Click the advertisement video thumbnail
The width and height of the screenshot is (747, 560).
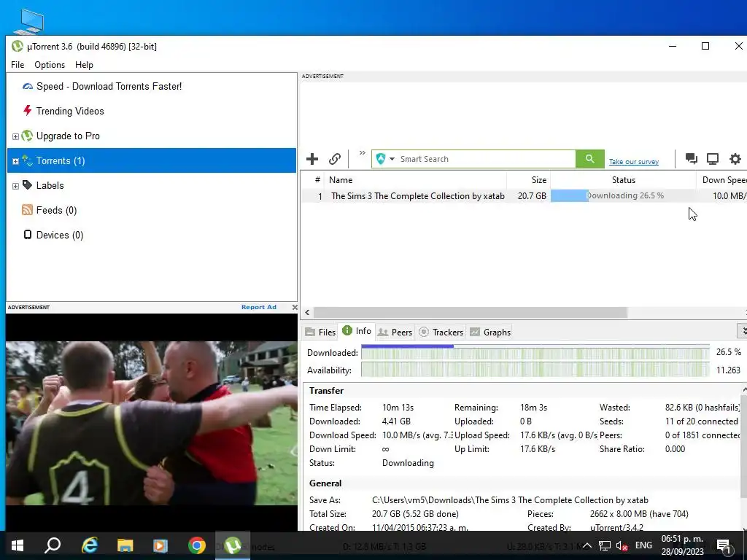(x=152, y=423)
